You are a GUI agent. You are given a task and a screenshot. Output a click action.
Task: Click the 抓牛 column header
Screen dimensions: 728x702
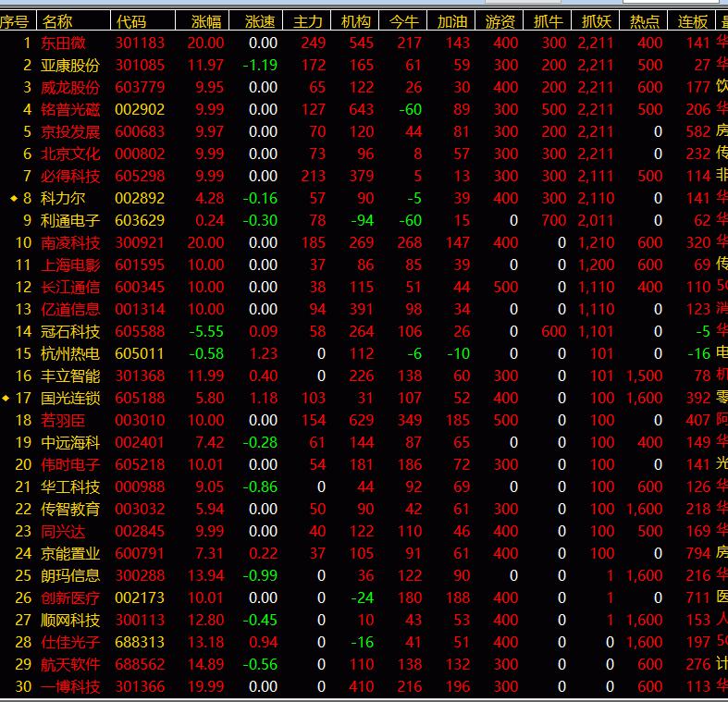click(549, 21)
